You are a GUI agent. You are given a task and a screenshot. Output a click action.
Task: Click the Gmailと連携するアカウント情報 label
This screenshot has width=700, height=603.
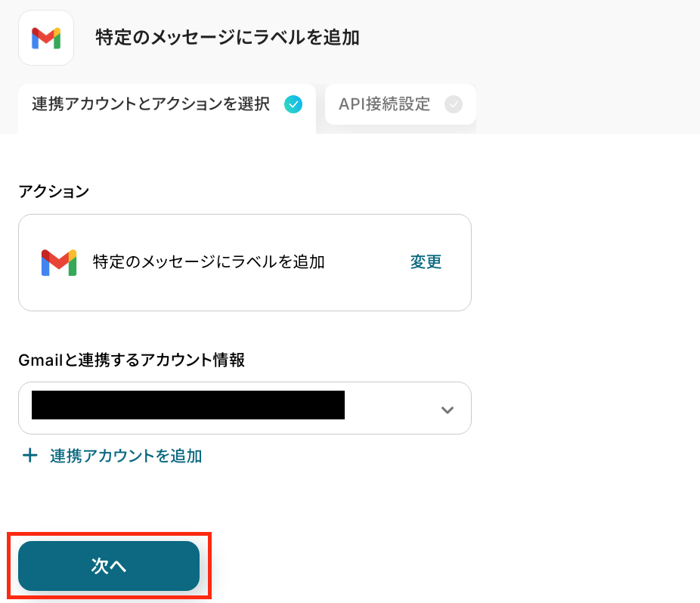pos(132,360)
